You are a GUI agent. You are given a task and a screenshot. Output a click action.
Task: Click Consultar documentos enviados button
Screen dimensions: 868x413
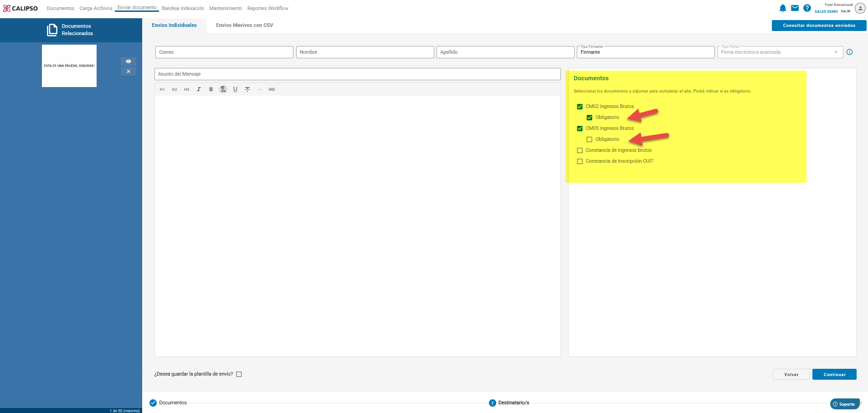tap(819, 26)
